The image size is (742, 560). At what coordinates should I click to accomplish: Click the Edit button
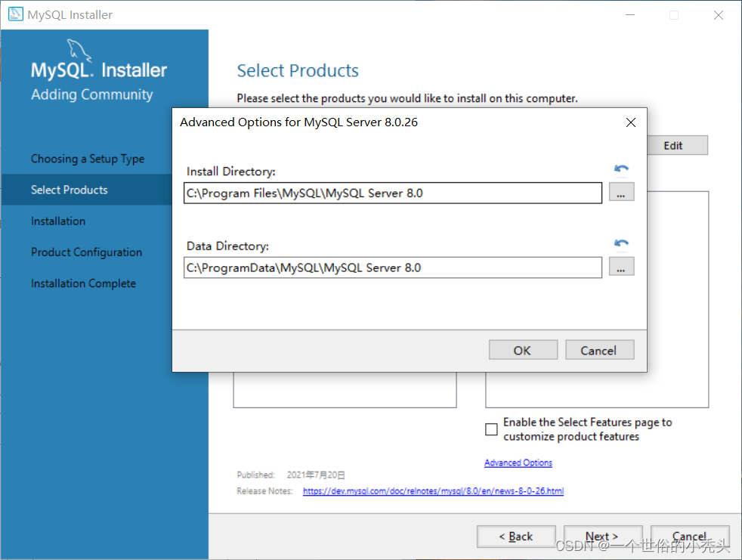[x=677, y=145]
